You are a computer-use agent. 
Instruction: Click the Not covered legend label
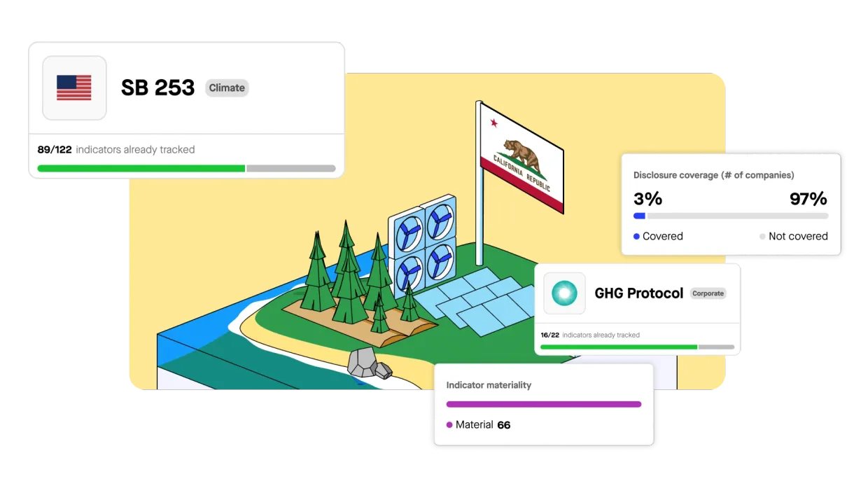coord(798,237)
